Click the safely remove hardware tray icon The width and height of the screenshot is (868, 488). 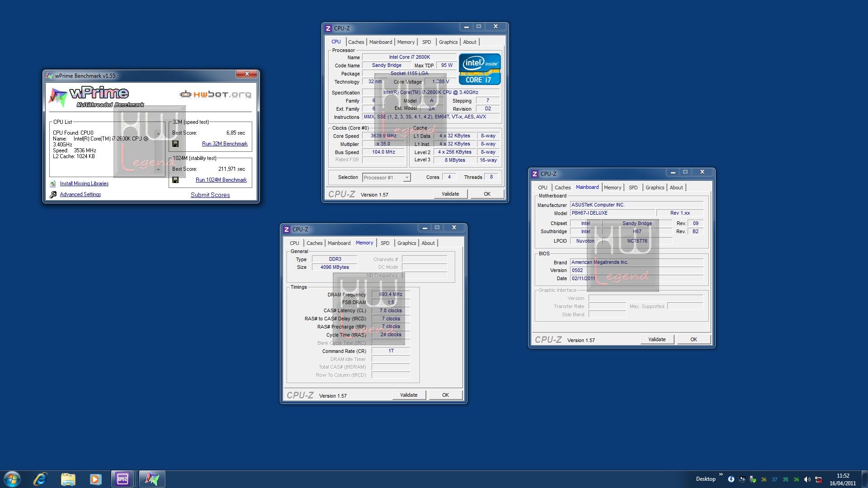point(753,479)
